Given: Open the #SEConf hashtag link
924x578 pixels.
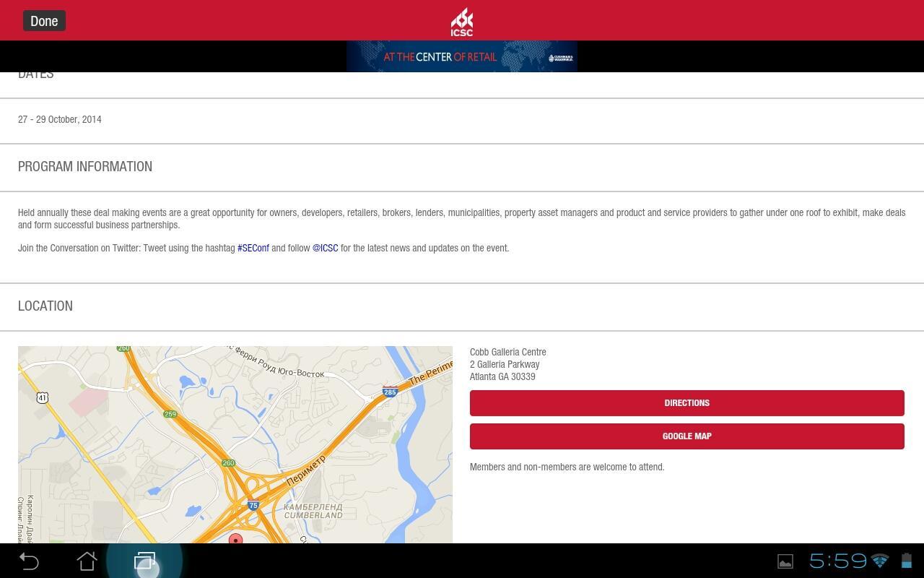Looking at the screenshot, I should pyautogui.click(x=253, y=248).
